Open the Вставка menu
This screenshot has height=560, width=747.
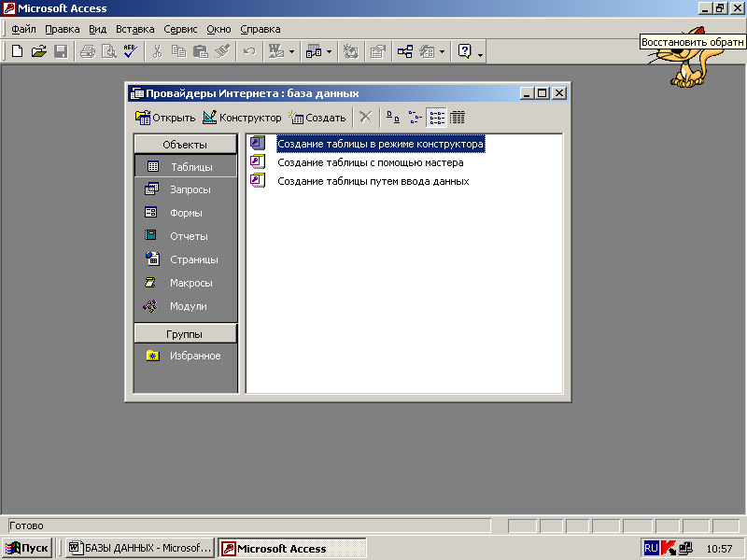(x=135, y=29)
